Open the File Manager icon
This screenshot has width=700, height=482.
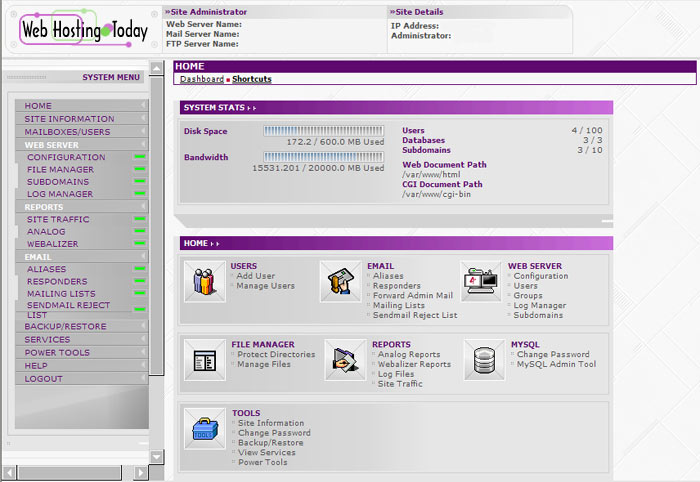tap(204, 359)
